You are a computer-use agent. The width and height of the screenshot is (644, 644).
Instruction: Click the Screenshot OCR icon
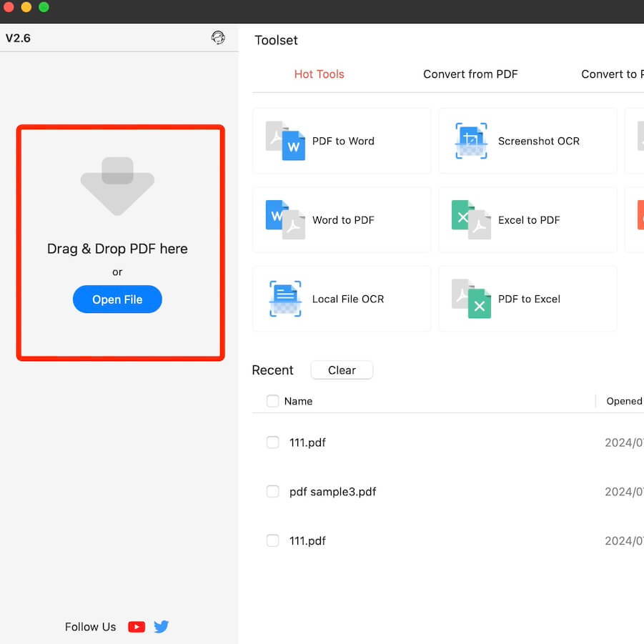point(471,141)
